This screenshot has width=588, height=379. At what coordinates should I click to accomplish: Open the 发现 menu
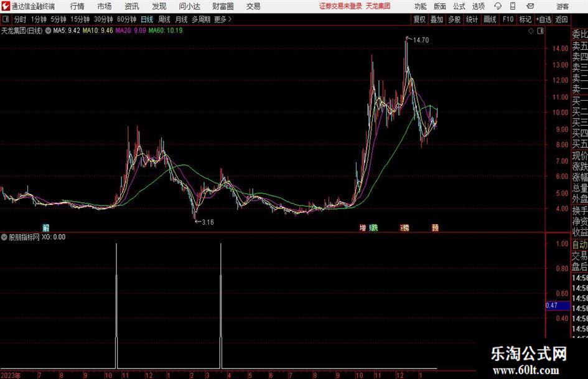(159, 6)
